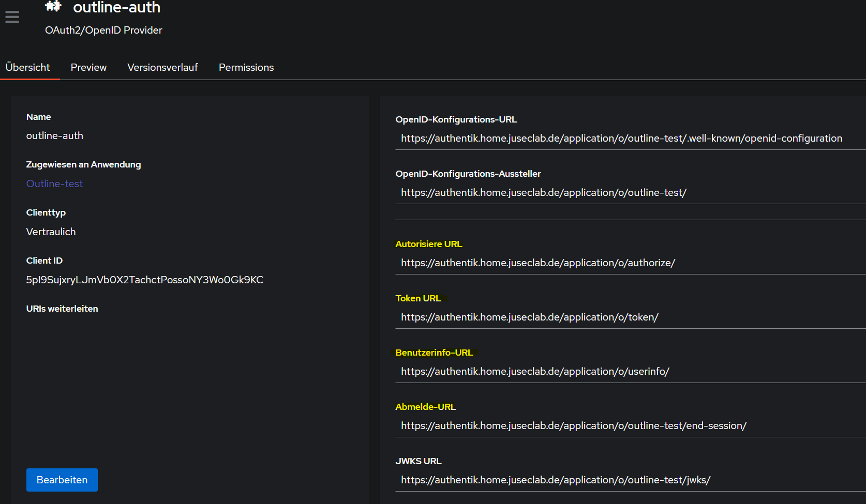Viewport: 866px width, 504px height.
Task: Click the highlighted Abmelde-URL label
Action: [x=425, y=407]
